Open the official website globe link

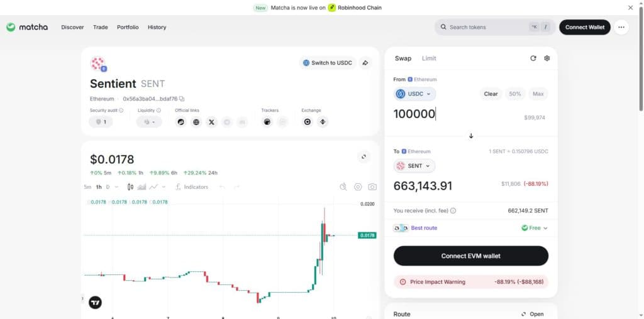196,122
